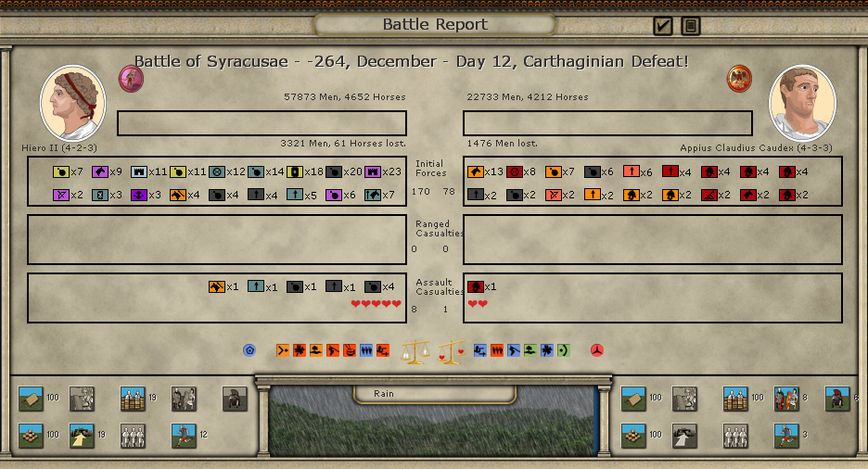This screenshot has height=469, width=868.
Task: Select the yellow x18 unit in initial forces
Action: point(295,171)
